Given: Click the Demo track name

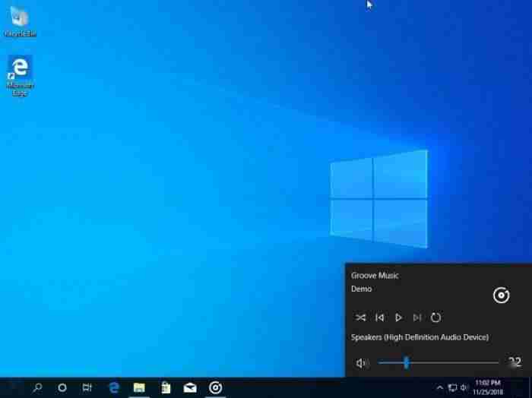Looking at the screenshot, I should pyautogui.click(x=361, y=289).
